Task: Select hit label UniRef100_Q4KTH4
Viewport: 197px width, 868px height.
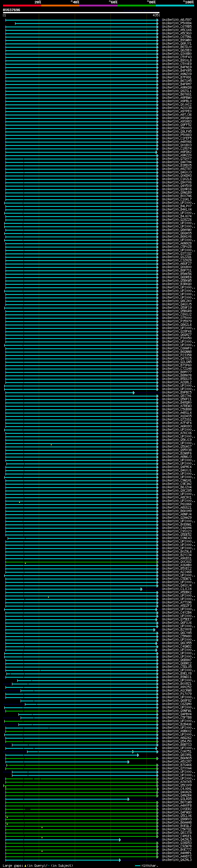Action: coord(176,162)
